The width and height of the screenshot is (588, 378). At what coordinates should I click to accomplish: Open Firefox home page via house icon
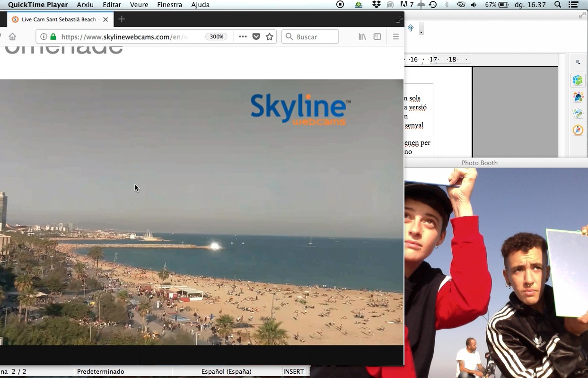pos(12,37)
